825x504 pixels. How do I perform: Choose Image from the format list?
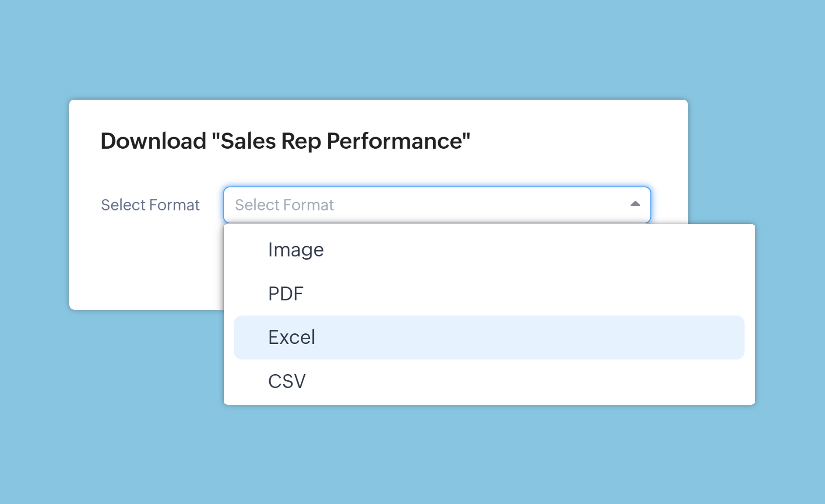(296, 250)
